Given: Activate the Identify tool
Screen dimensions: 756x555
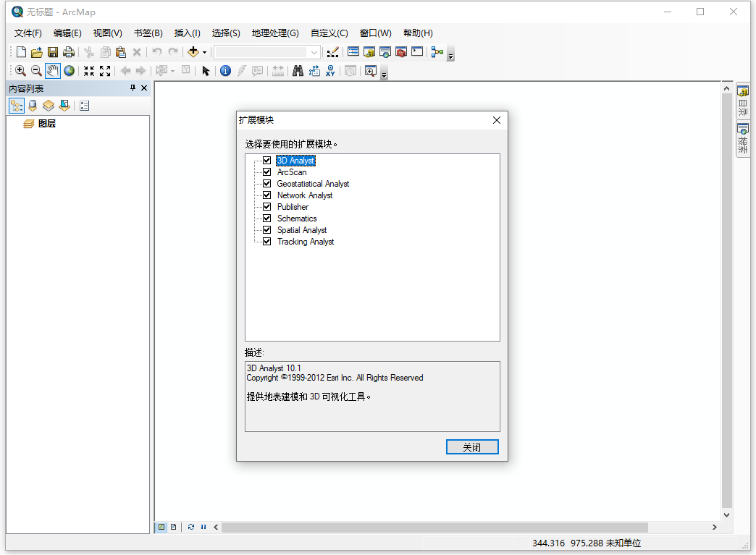Looking at the screenshot, I should (x=225, y=71).
